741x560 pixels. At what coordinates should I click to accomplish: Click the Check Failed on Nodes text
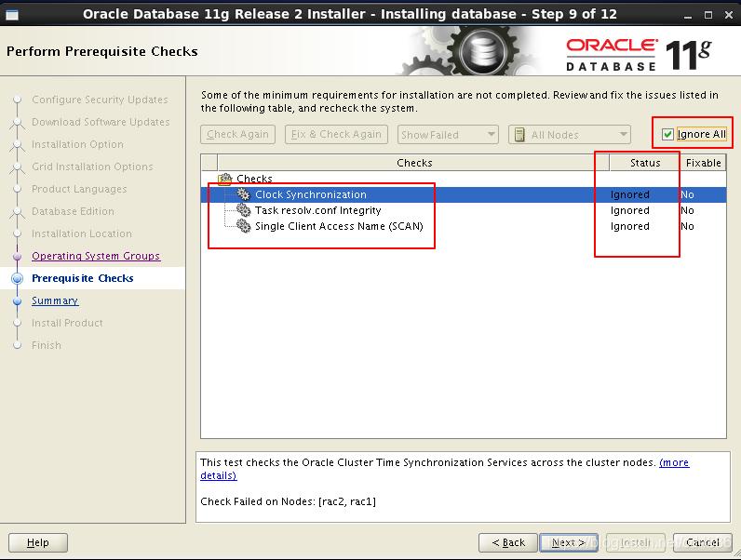click(x=289, y=501)
